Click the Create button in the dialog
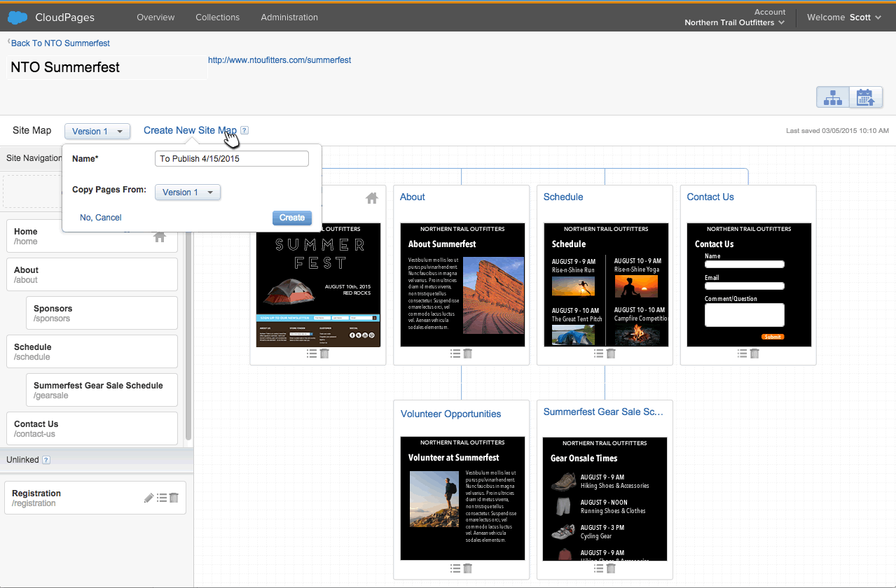Image resolution: width=896 pixels, height=588 pixels. pos(291,218)
